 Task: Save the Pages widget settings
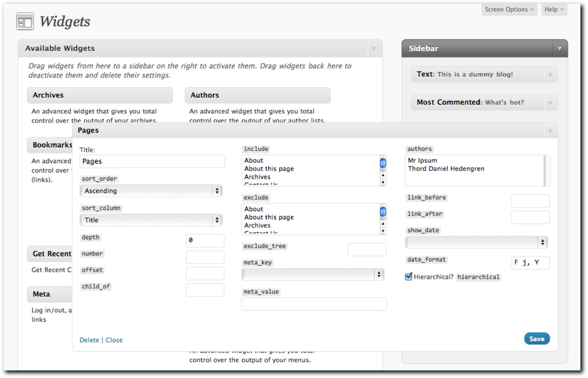tap(537, 339)
